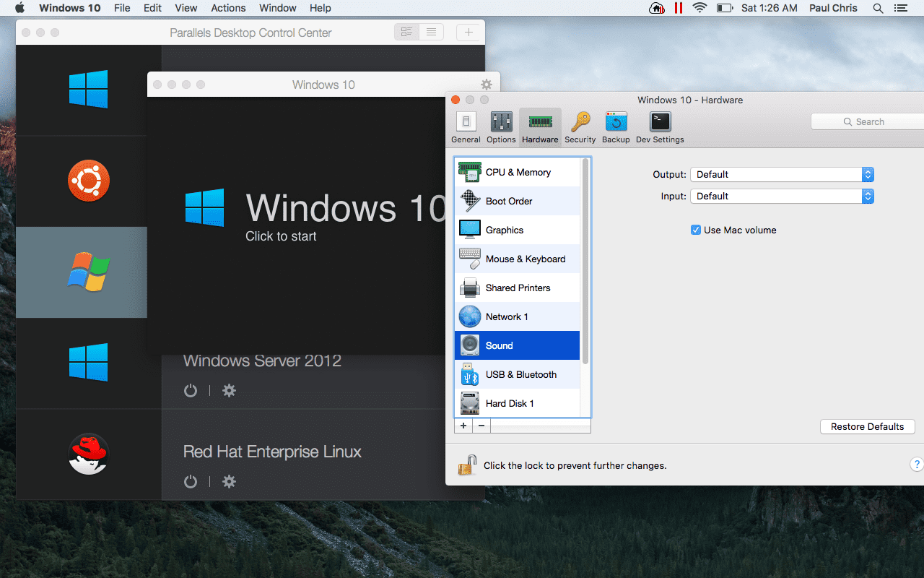Click the Windows Server 2012 label

[262, 361]
